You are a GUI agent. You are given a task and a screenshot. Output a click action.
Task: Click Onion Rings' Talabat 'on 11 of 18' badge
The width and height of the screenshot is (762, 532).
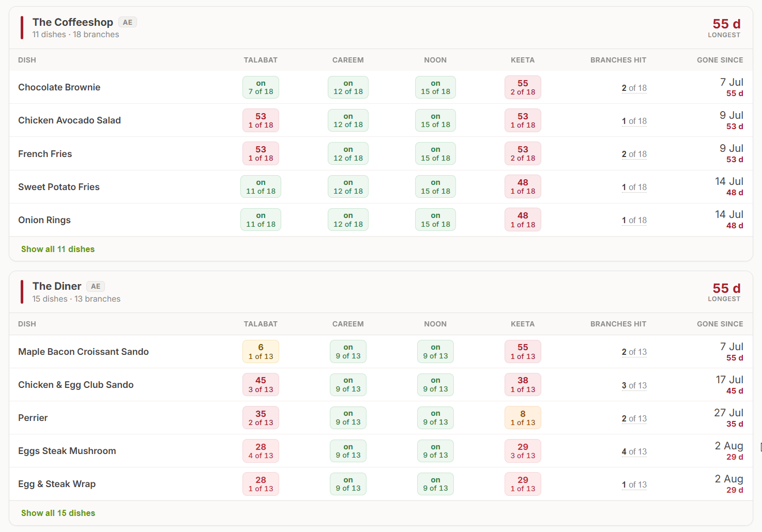pyautogui.click(x=261, y=220)
